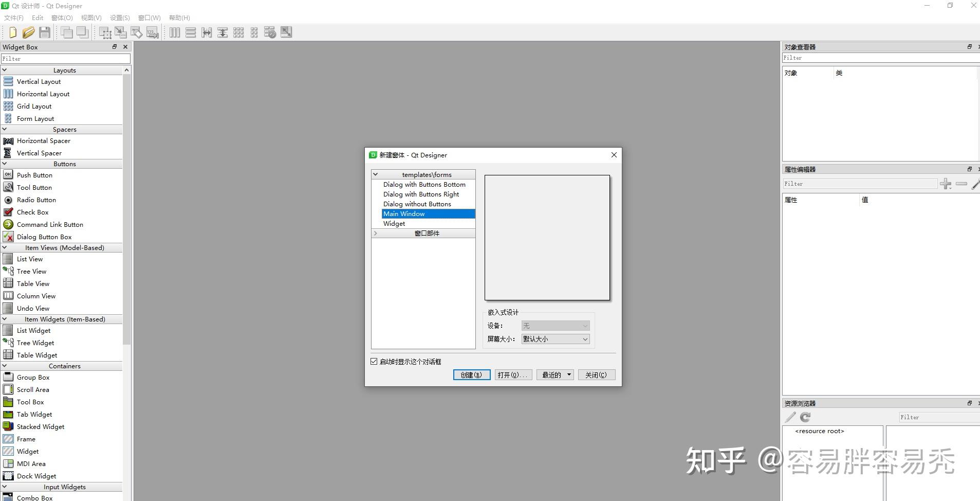
Task: Select the Grid Layout icon on the toolbar
Action: point(238,32)
